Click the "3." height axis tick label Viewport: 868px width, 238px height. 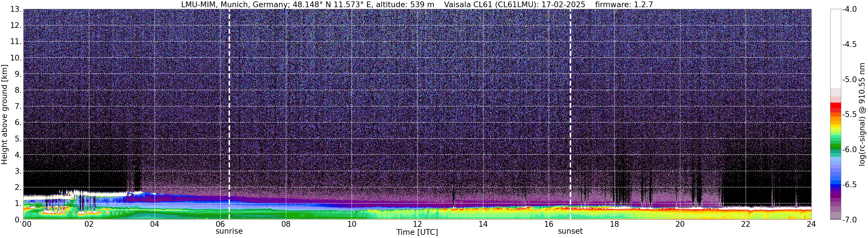pyautogui.click(x=18, y=171)
